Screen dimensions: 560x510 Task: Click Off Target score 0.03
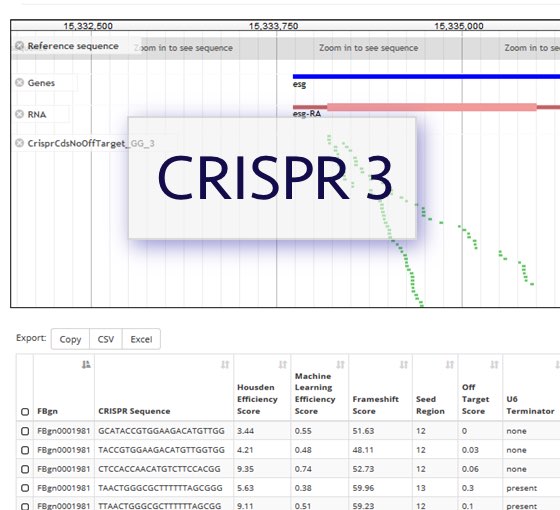pyautogui.click(x=470, y=450)
